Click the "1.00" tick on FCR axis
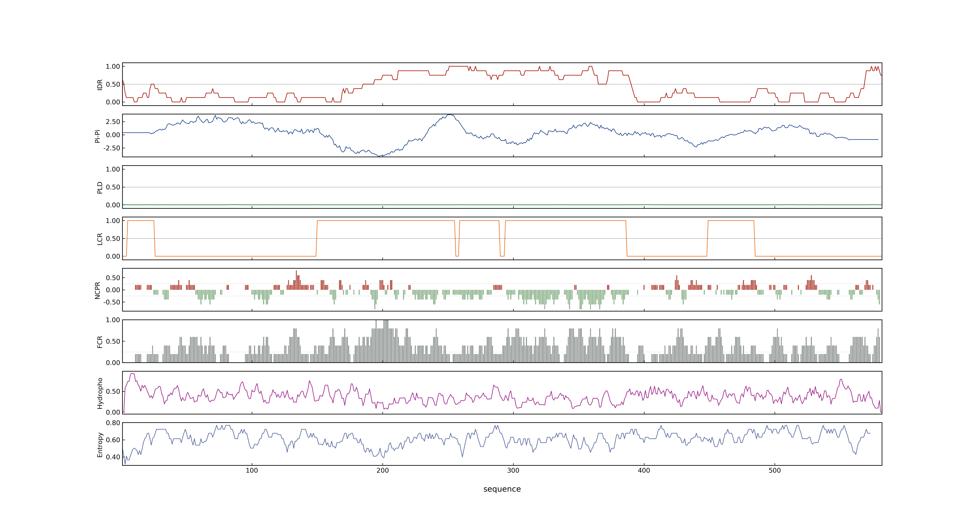 (113, 320)
